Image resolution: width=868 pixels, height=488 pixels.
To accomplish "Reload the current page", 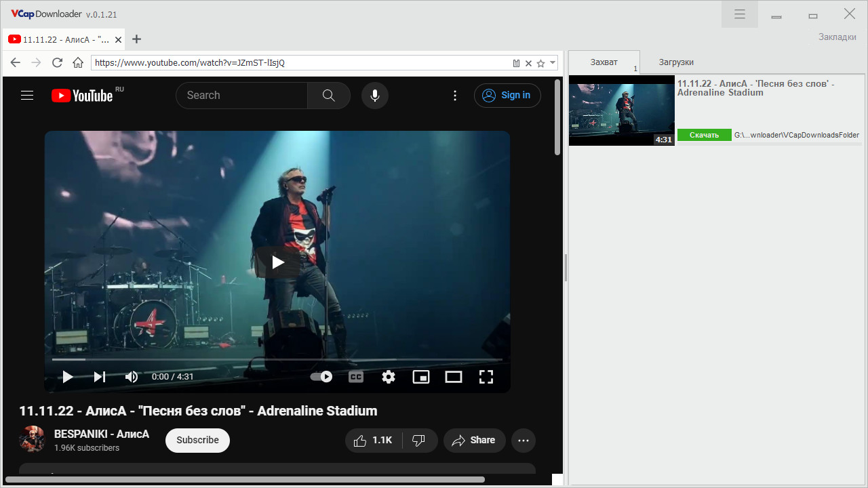I will coord(57,62).
